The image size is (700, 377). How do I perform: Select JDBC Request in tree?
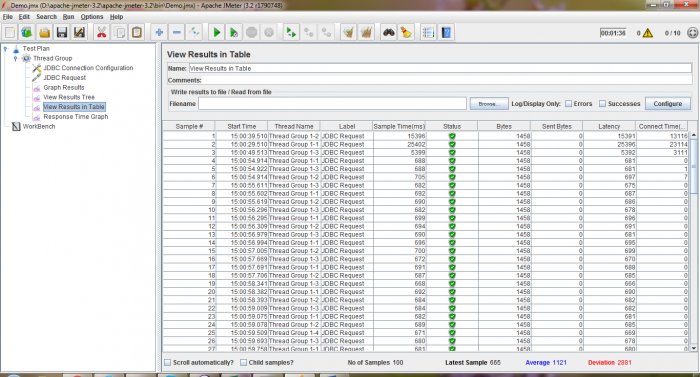tap(64, 78)
